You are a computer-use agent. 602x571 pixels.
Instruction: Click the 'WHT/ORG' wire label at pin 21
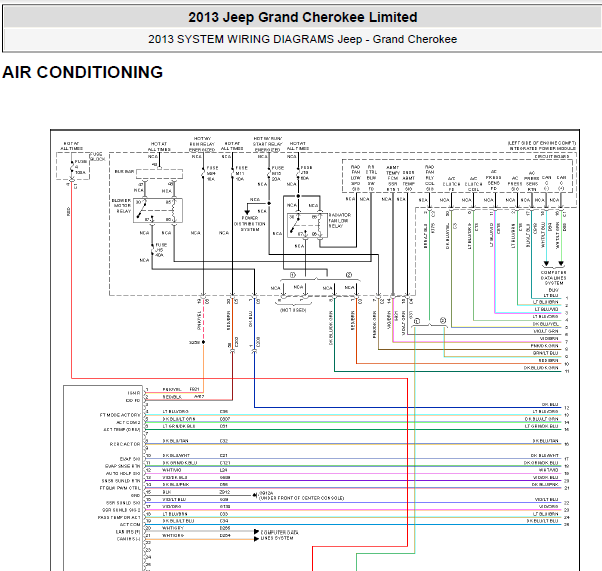coord(173,535)
